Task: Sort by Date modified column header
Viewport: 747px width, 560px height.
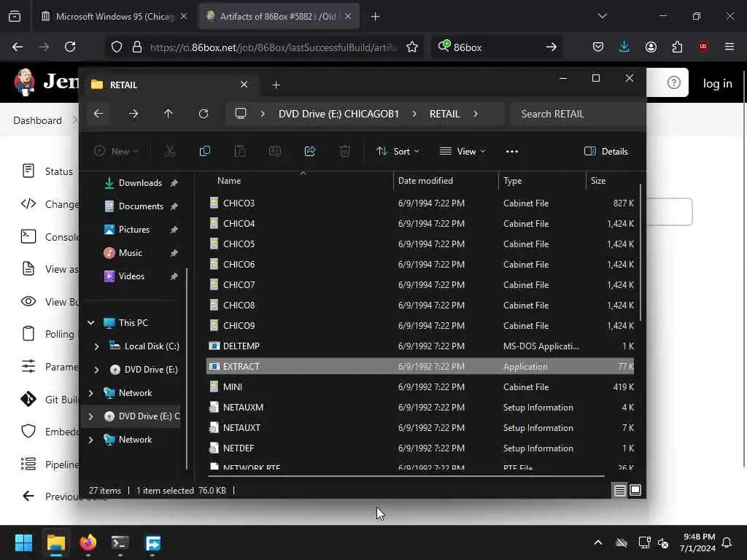Action: [425, 181]
